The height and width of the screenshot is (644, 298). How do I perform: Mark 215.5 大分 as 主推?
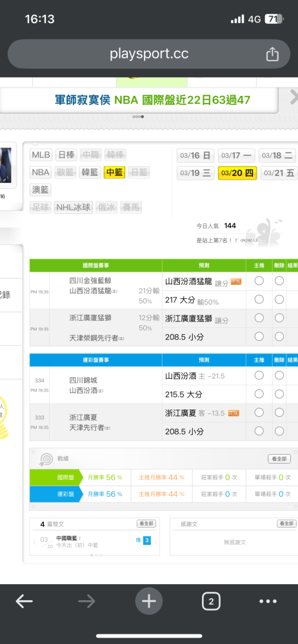pyautogui.click(x=259, y=394)
